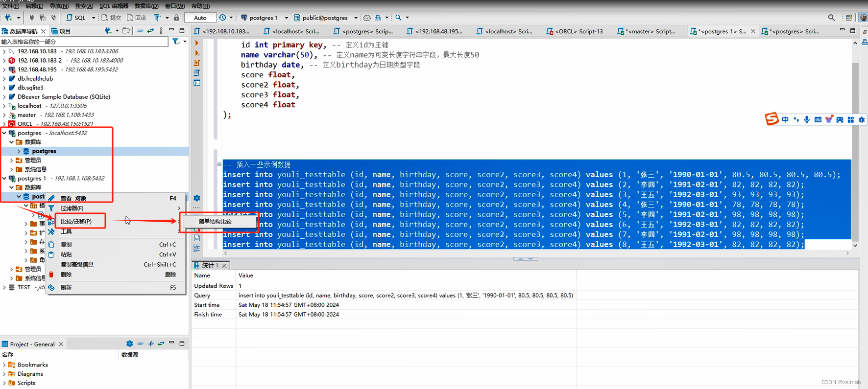Screen dimensions: 868x389
Task: Click the navigator filter funnel icon
Action: pos(176,42)
